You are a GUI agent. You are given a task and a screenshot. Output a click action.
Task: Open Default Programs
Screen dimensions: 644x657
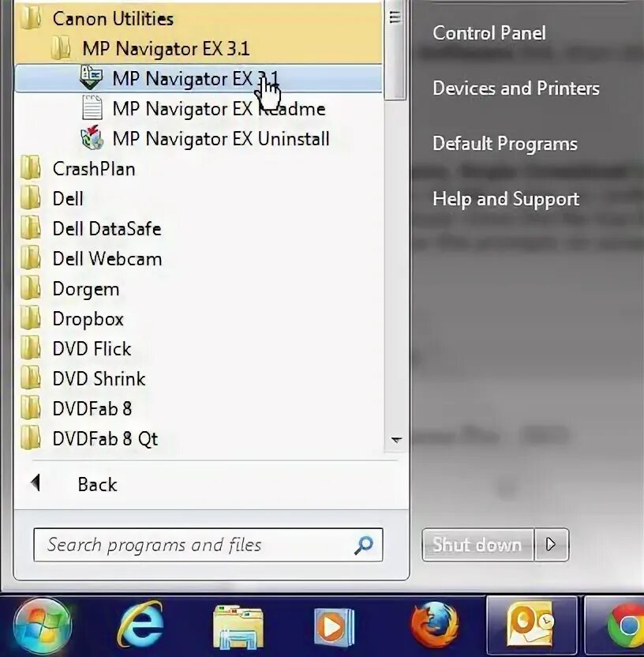click(x=505, y=143)
